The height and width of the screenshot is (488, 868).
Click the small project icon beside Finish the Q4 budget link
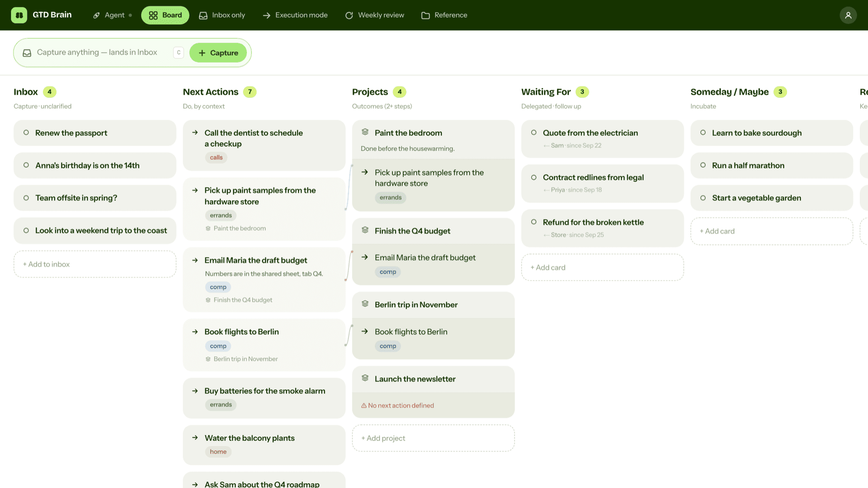[x=208, y=300]
